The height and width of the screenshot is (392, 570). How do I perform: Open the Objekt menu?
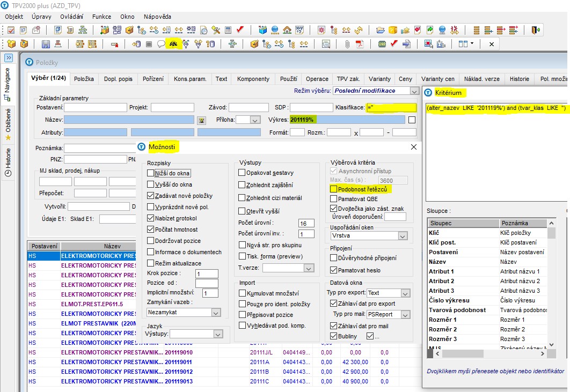14,17
